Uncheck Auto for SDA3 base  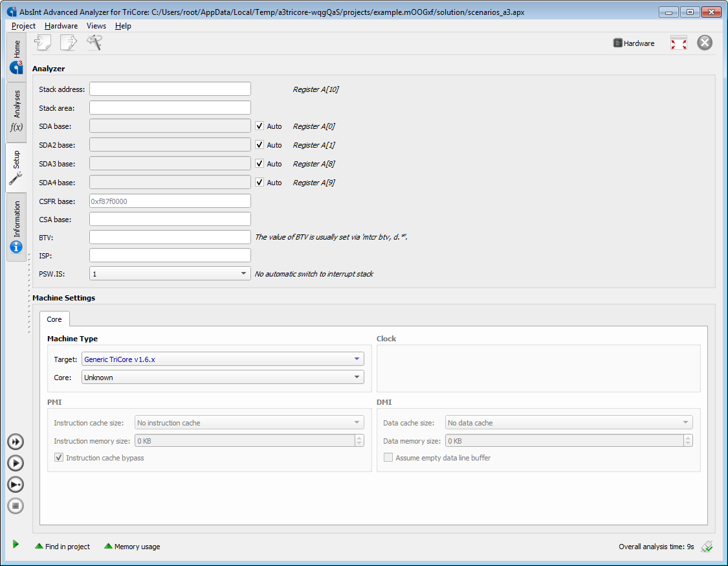259,164
